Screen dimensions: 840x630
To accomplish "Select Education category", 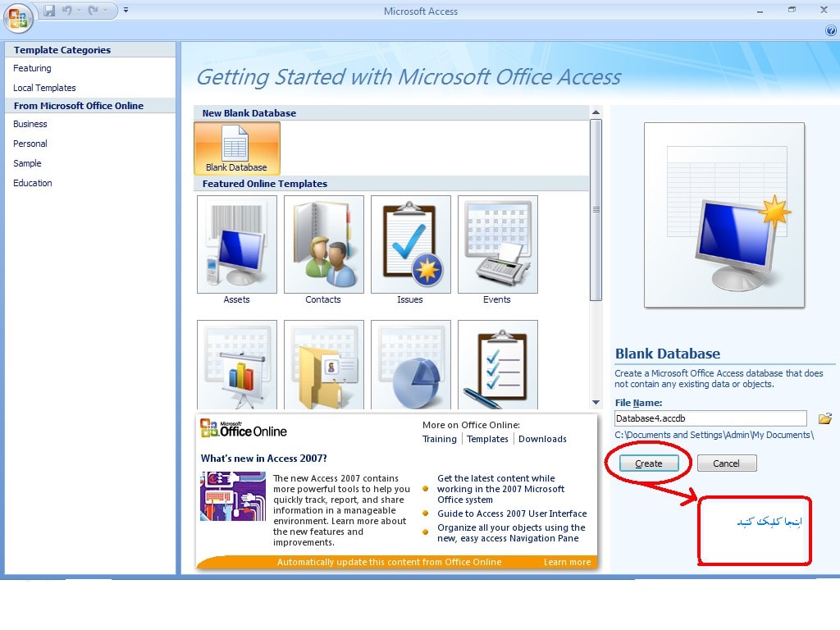I will click(33, 183).
